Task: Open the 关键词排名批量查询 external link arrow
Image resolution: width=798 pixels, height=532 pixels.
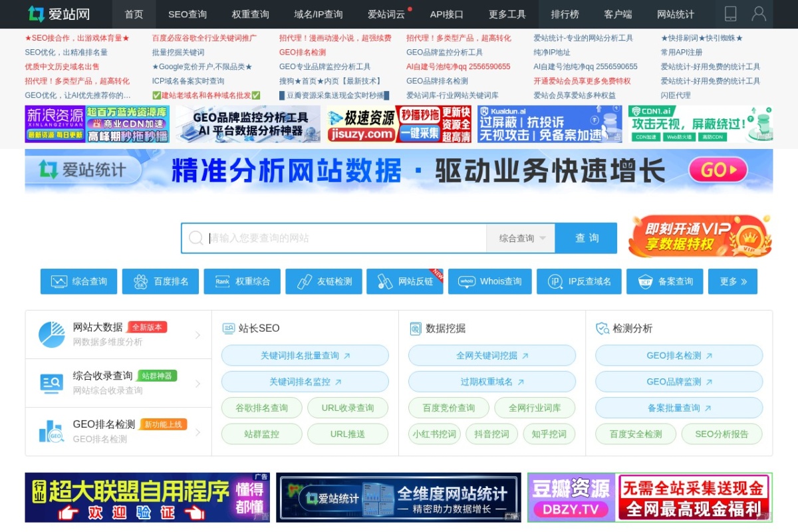Action: click(346, 356)
